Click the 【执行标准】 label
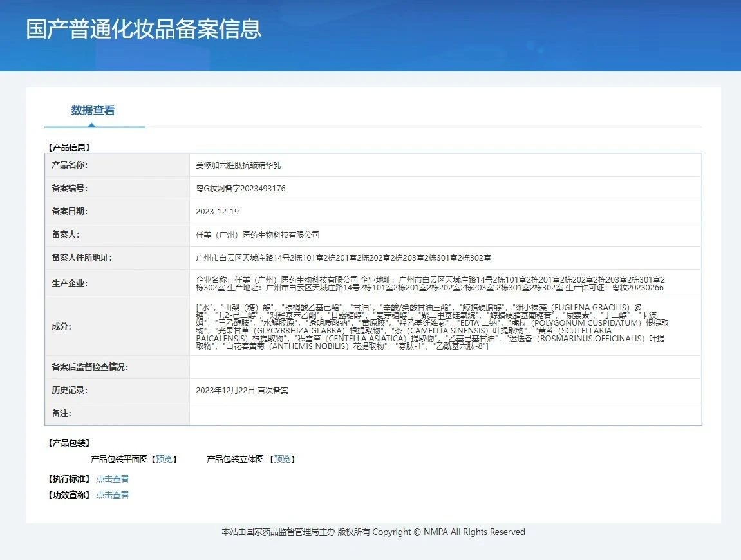The width and height of the screenshot is (741, 560). click(69, 479)
